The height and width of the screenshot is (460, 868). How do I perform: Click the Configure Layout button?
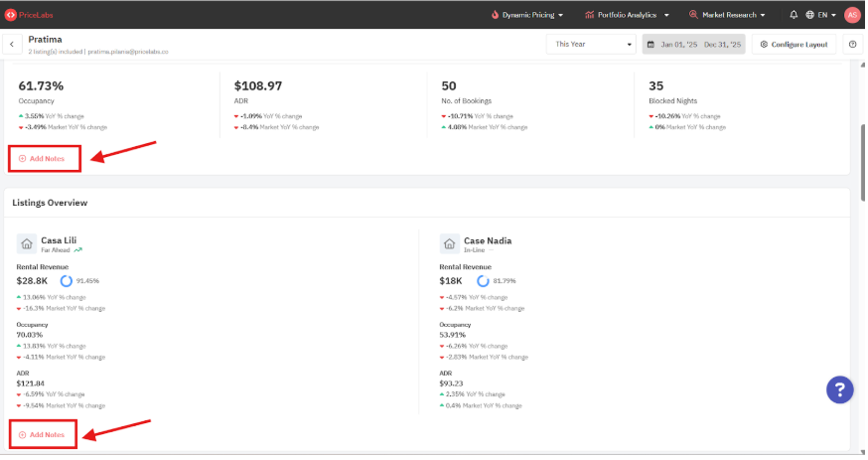click(794, 45)
